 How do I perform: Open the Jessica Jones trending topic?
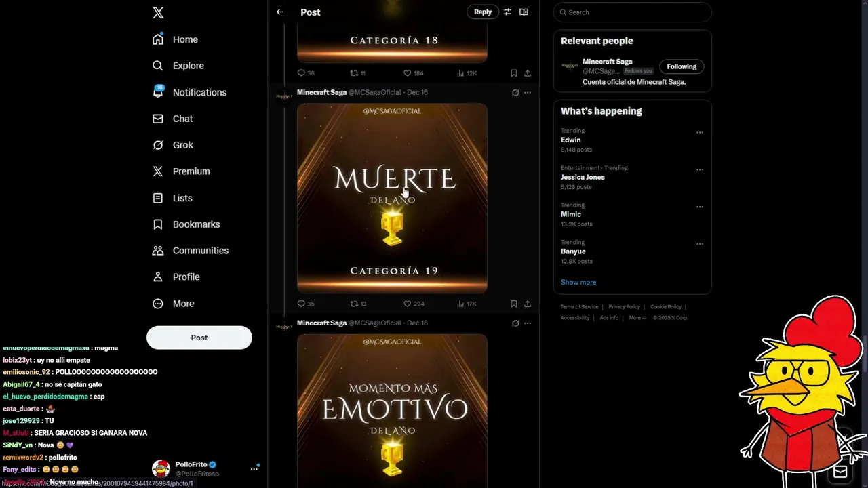583,178
